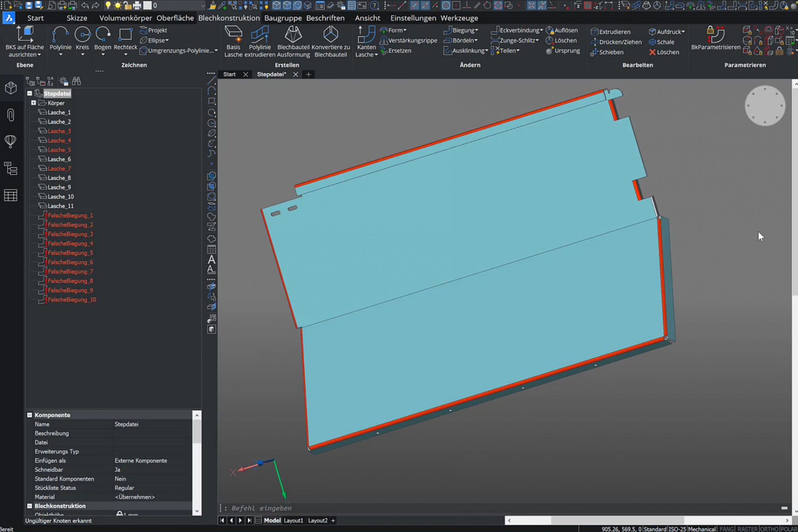Toggle RASTER grid in status bar
Image resolution: width=798 pixels, height=532 pixels.
point(747,529)
